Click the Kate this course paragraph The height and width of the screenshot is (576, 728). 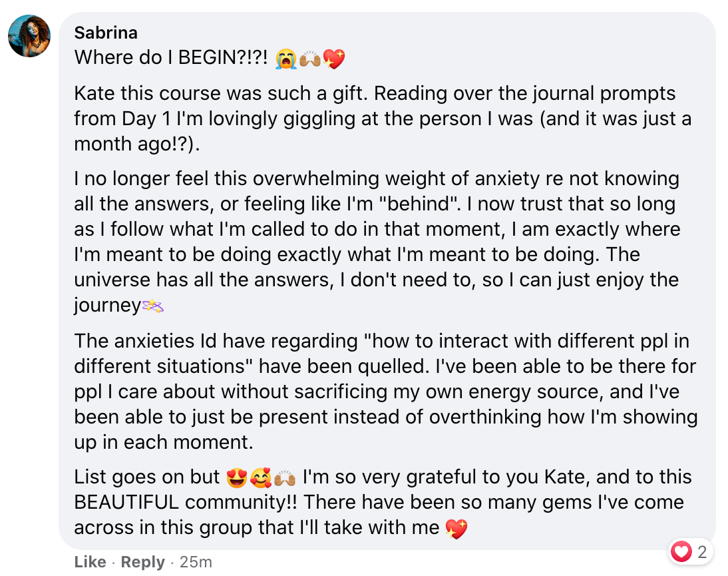click(x=383, y=119)
